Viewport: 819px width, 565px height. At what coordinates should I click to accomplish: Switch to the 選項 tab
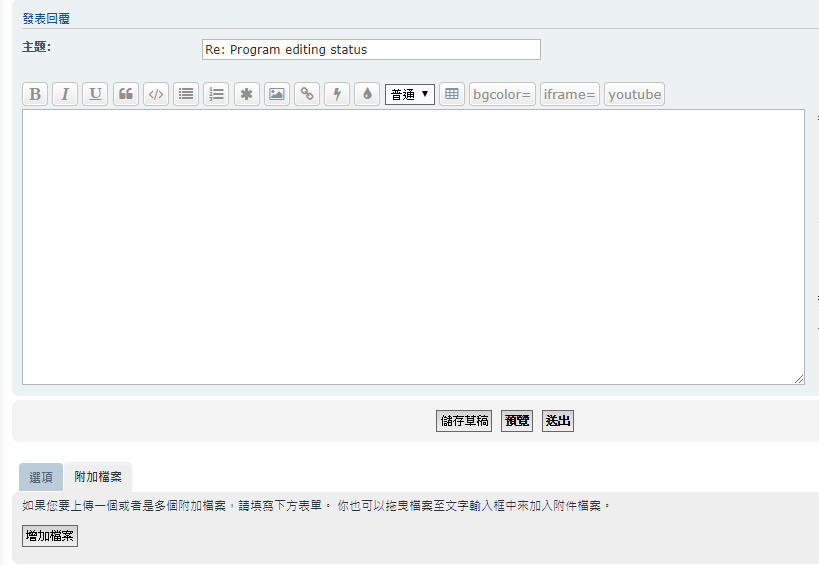coord(41,477)
